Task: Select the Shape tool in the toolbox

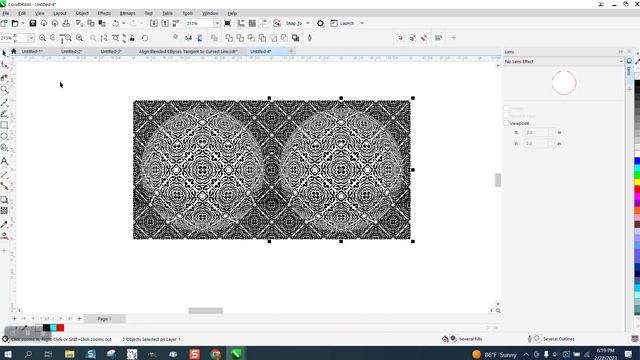Action: (x=4, y=65)
